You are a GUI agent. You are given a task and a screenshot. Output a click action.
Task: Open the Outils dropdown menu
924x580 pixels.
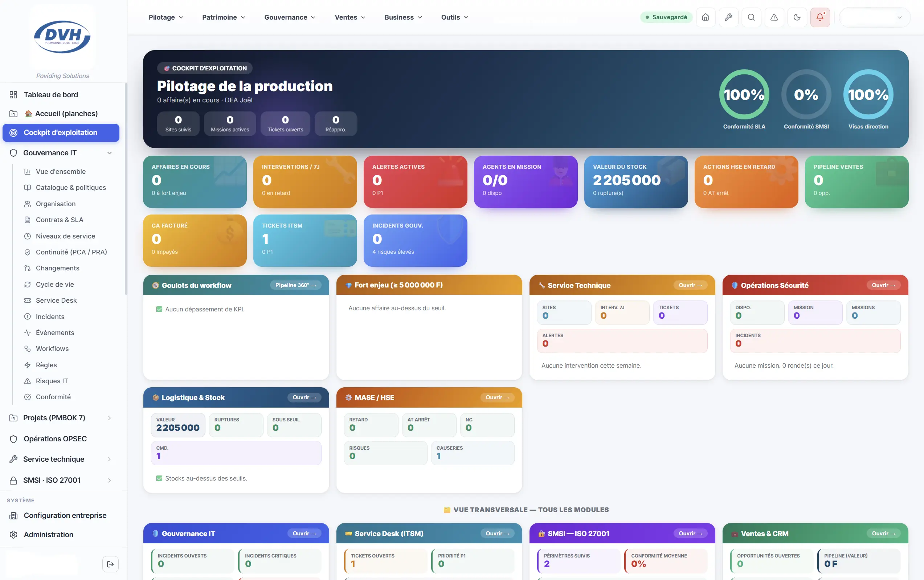pos(454,17)
